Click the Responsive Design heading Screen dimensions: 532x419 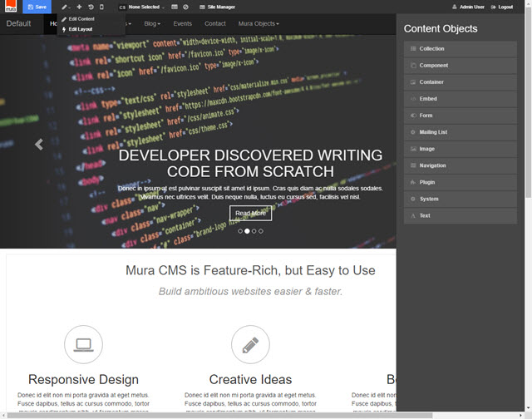(83, 379)
